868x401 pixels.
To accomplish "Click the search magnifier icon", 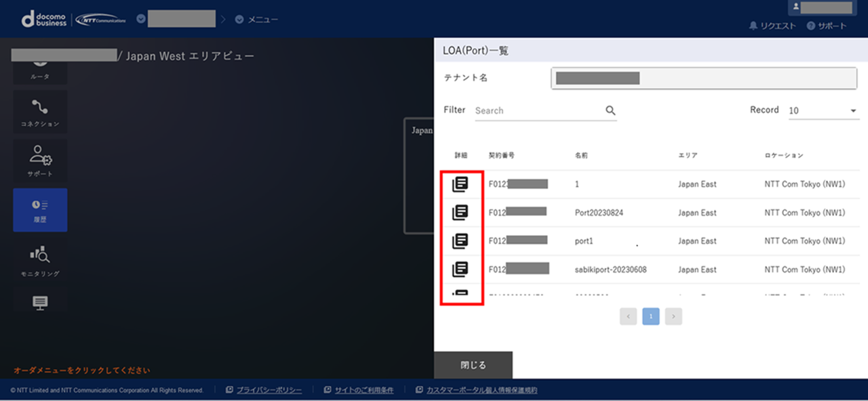I will [610, 110].
